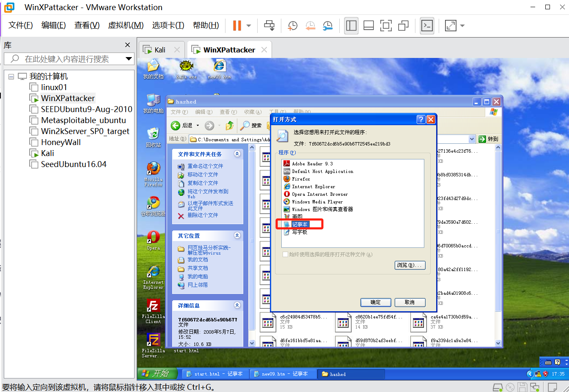Choose Windows Media Player in the list
The width and height of the screenshot is (569, 392).
(317, 202)
